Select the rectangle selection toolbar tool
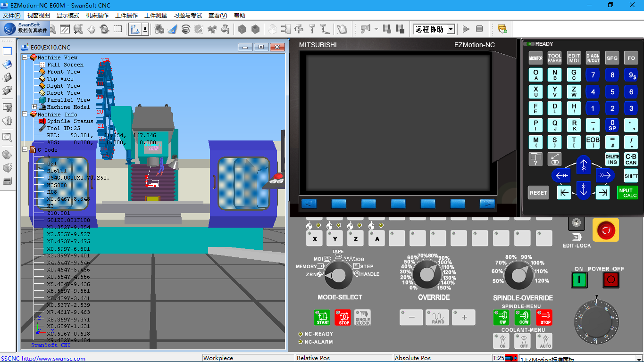This screenshot has height=362, width=644. (x=117, y=29)
